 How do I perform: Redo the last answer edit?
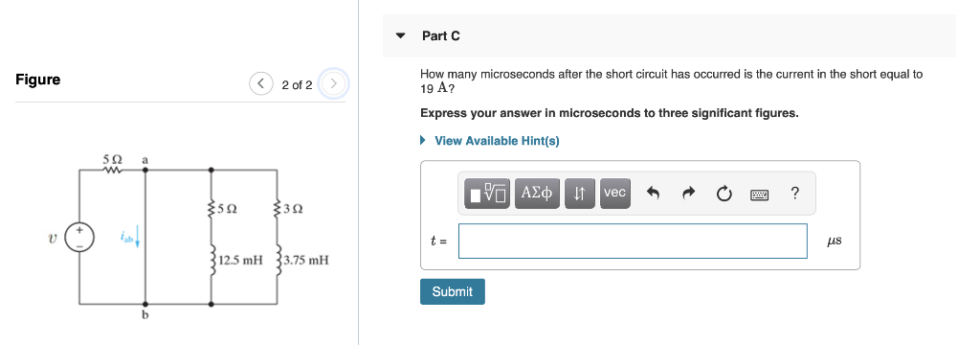688,195
